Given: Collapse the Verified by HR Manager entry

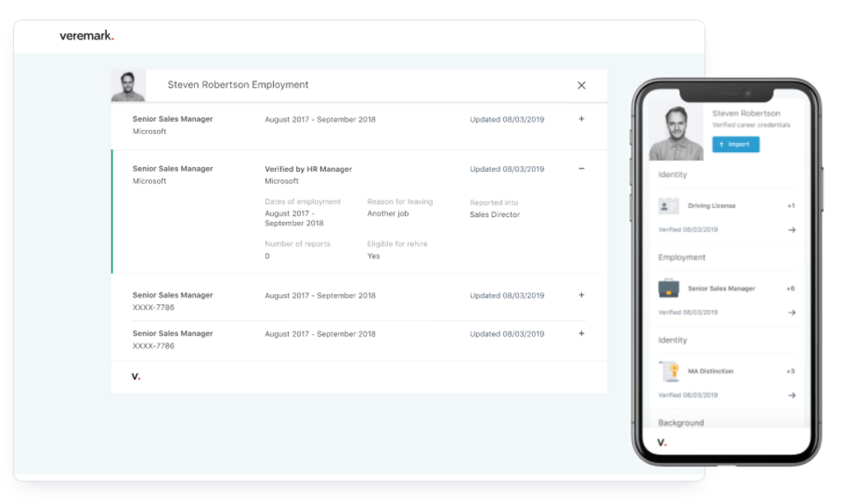Looking at the screenshot, I should pos(581,169).
